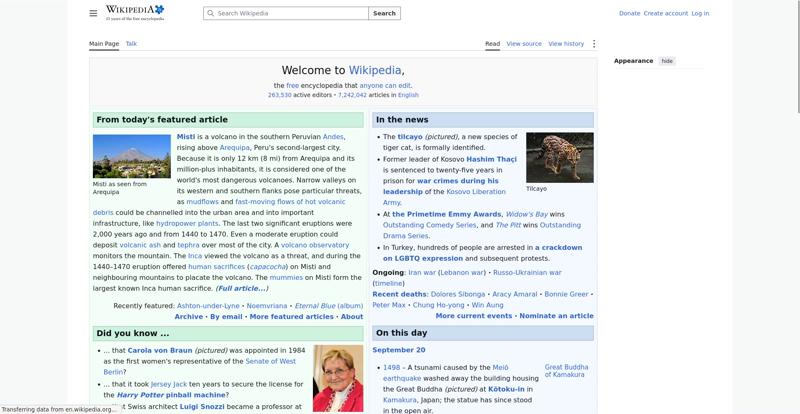Click the Wikipedia logo
This screenshot has width=800, height=414.
135,13
